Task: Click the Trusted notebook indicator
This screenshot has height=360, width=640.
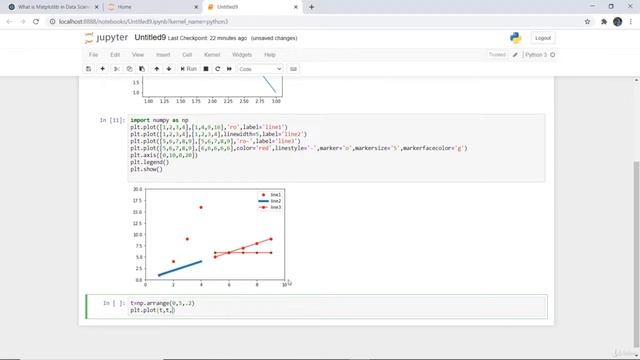Action: (497, 55)
